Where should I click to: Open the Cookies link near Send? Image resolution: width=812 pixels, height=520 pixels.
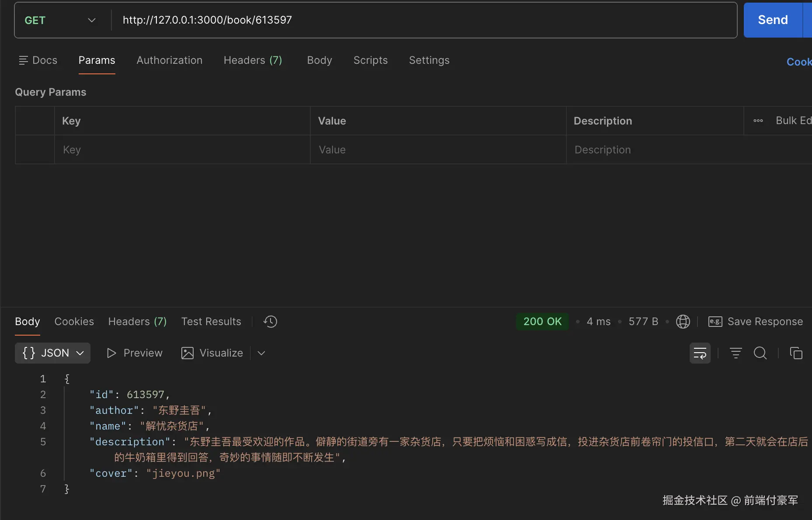(x=799, y=62)
